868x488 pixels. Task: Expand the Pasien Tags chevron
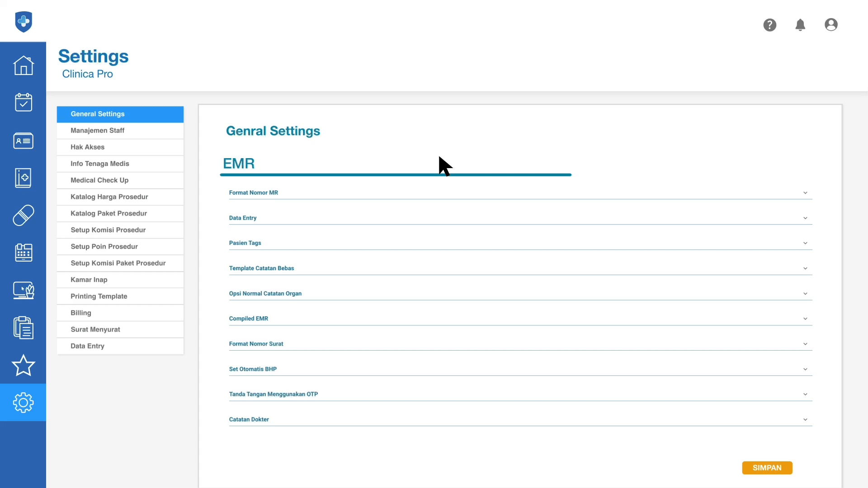coord(805,243)
